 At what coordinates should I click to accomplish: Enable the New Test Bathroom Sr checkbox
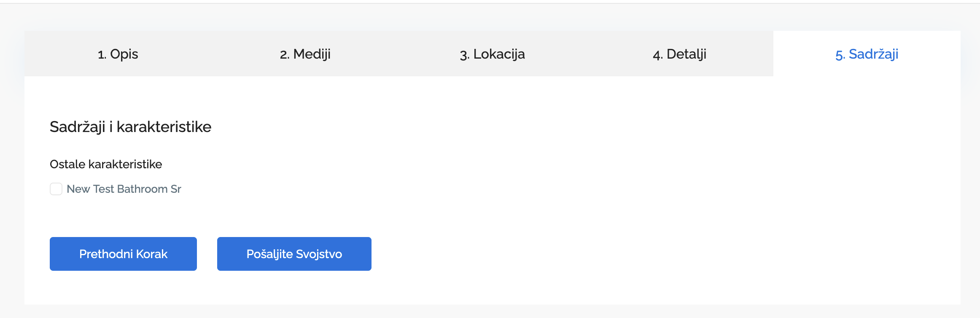(56, 189)
